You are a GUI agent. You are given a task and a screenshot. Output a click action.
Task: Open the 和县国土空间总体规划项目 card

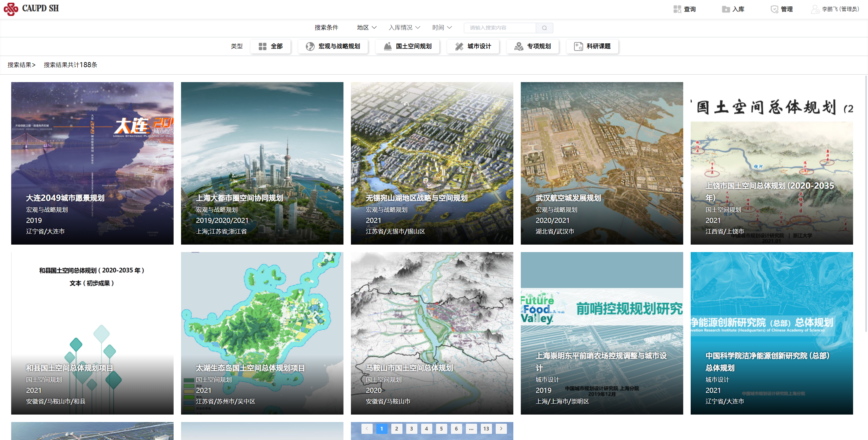(92, 333)
